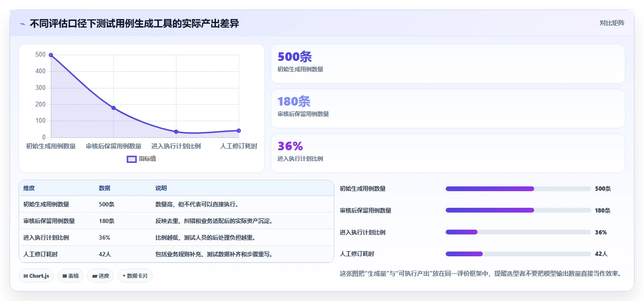Click the chart point for 审核后保留用例数量

pos(113,108)
